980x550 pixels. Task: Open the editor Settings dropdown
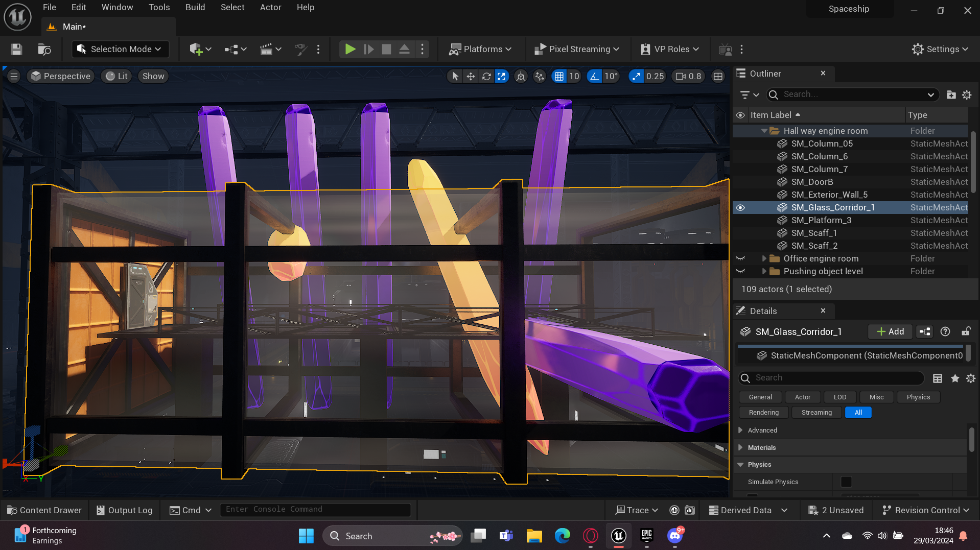click(x=940, y=49)
